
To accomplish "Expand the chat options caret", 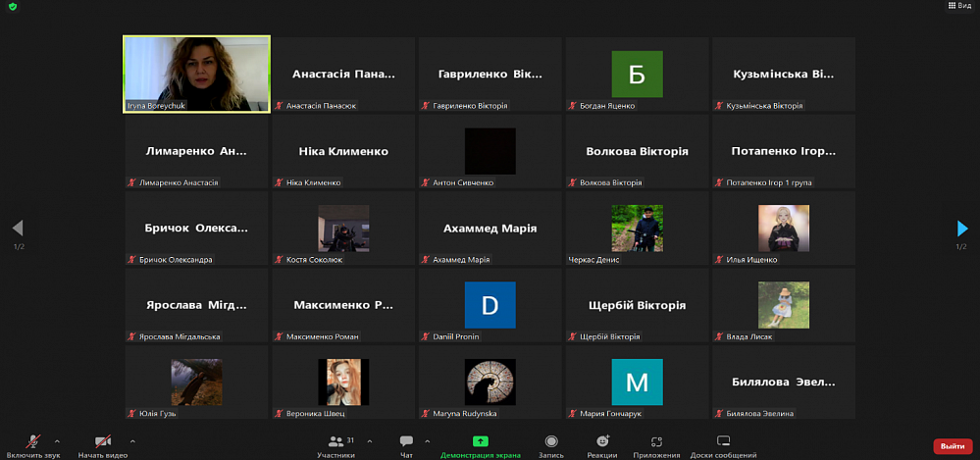I will click(x=428, y=441).
